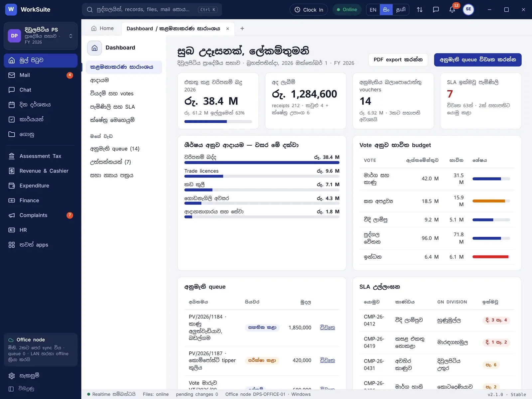Viewport: 532px width, 399px height.
Task: Close the Dashboard tab
Action: point(228,29)
